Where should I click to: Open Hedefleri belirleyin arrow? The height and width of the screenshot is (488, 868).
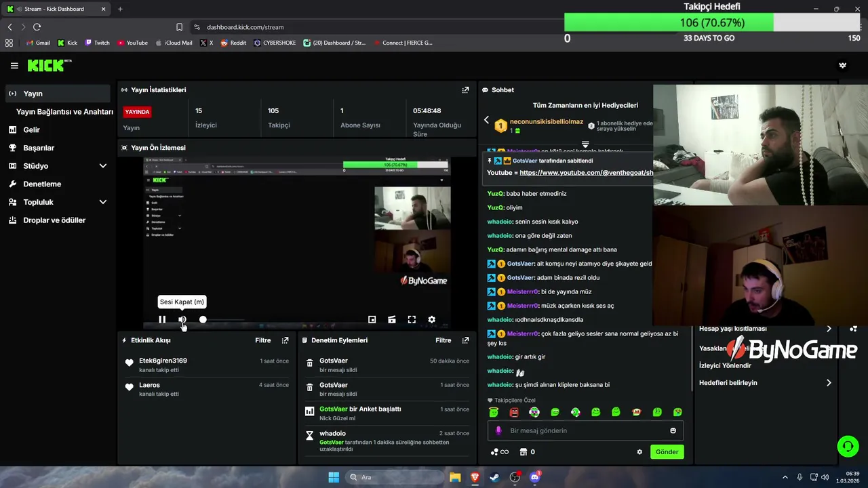[x=829, y=383]
